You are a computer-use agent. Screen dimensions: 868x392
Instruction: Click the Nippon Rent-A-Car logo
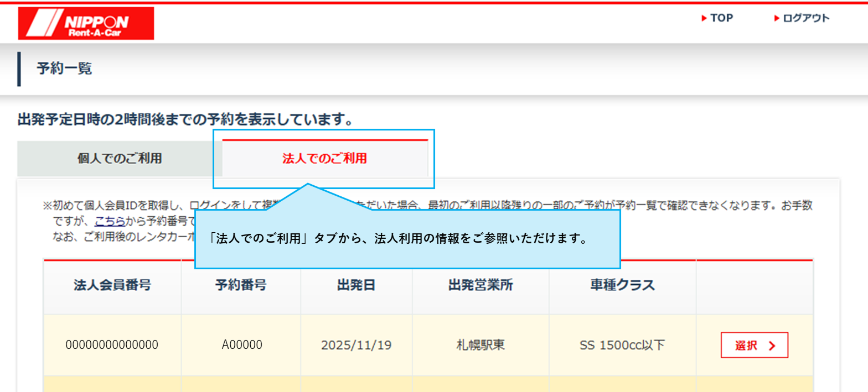[86, 23]
